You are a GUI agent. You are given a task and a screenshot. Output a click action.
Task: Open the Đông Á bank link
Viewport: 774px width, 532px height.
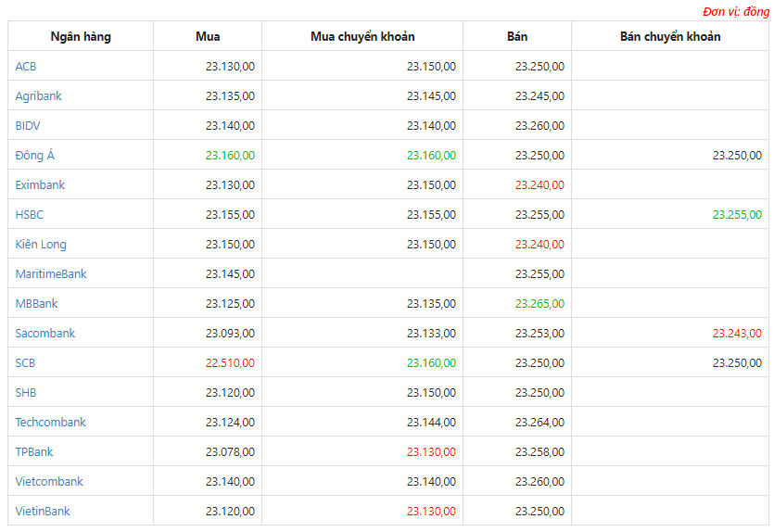tap(35, 155)
